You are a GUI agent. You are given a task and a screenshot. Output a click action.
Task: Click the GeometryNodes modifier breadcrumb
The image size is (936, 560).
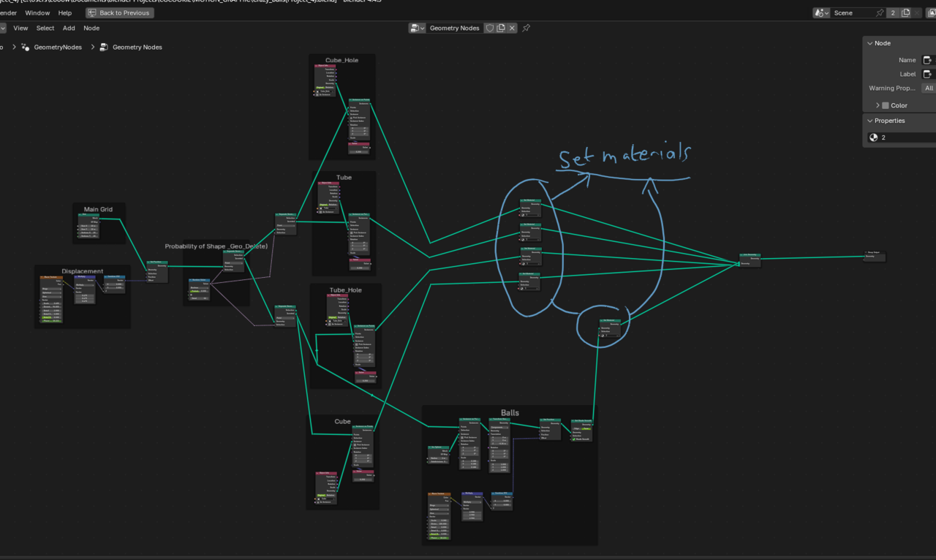(52, 47)
